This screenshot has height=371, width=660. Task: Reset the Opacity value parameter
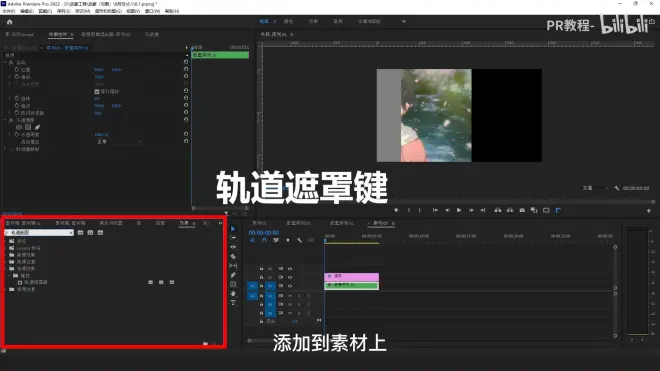point(186,134)
